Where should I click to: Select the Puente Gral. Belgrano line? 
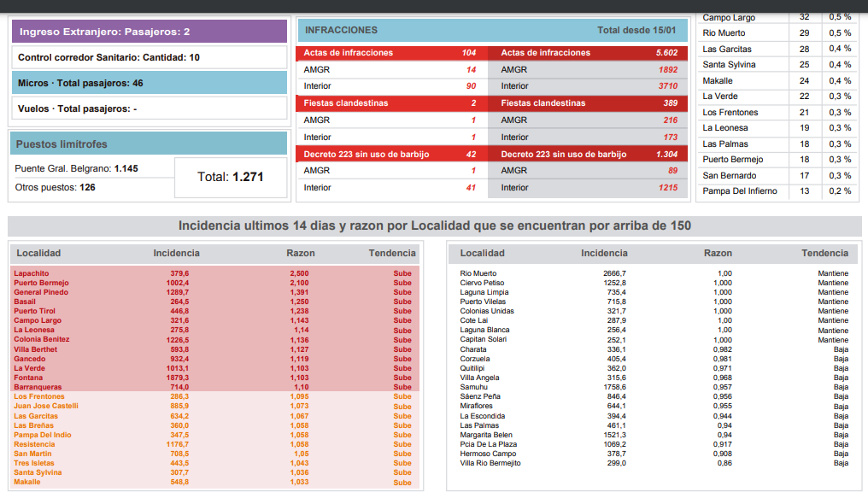coord(77,168)
